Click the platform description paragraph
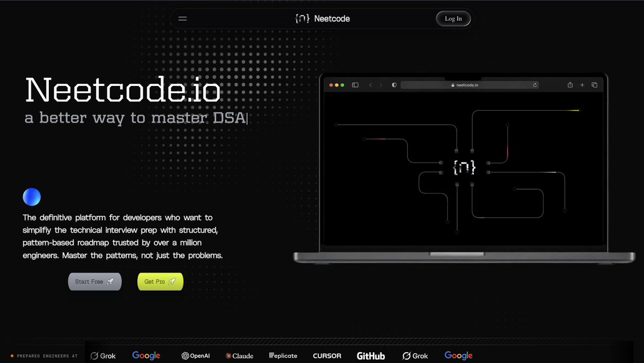 point(122,237)
